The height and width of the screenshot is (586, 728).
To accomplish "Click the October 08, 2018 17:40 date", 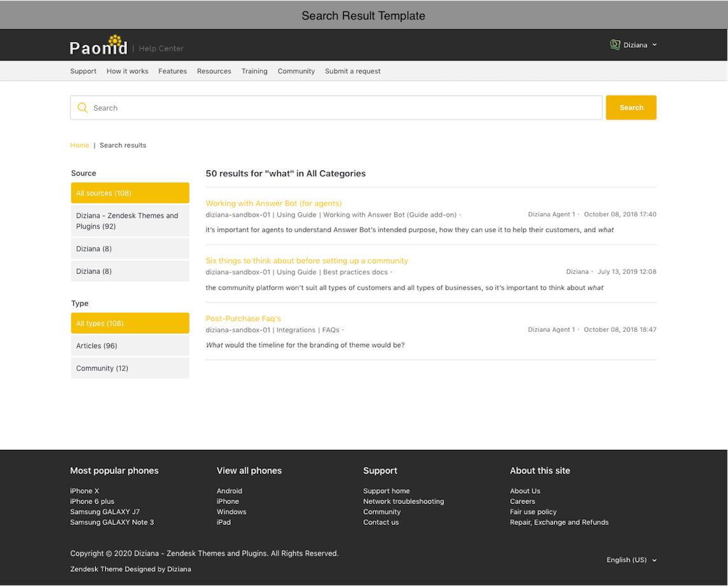I will tap(620, 214).
